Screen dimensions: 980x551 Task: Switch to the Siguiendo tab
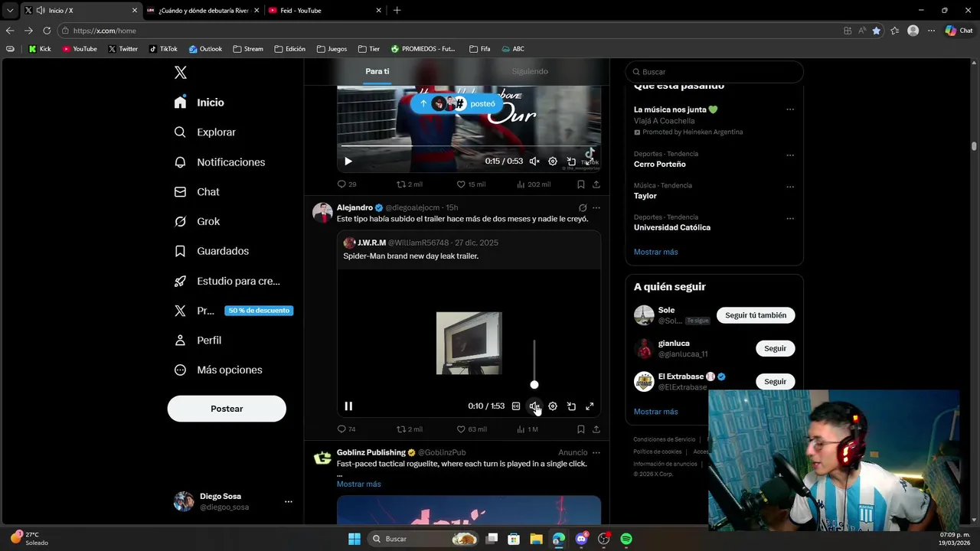[x=530, y=71]
